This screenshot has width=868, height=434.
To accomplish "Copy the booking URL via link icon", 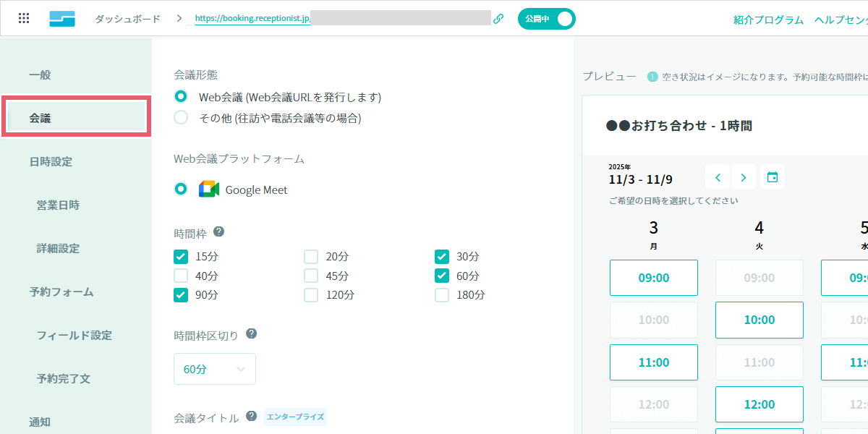I will (498, 17).
